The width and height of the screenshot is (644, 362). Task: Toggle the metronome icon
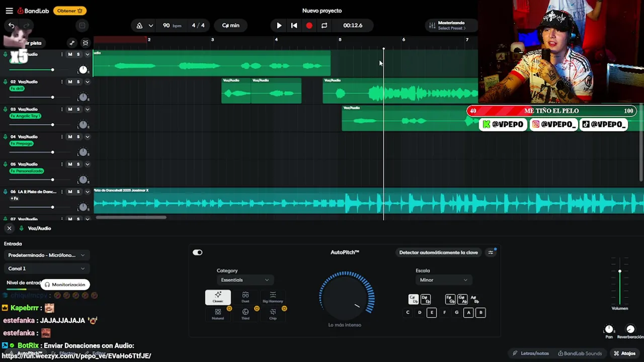(x=139, y=26)
